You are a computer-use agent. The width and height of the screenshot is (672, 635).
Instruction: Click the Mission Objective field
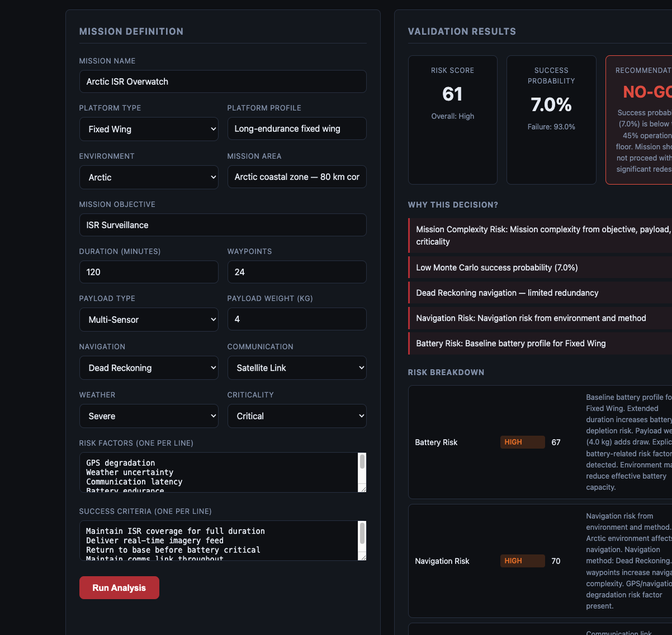click(x=223, y=225)
